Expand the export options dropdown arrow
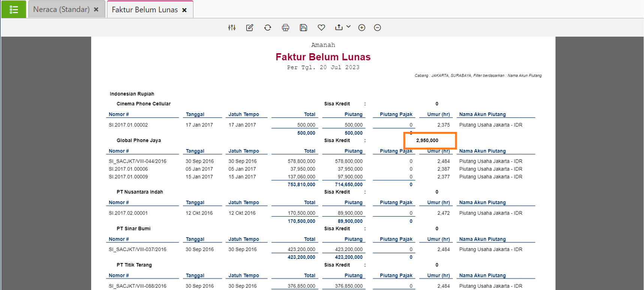644x290 pixels. [349, 27]
